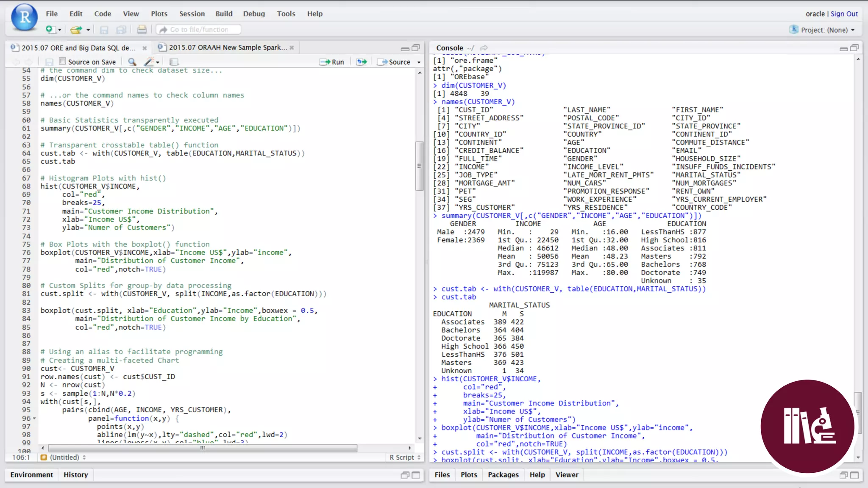Run the current line with Run button
The width and height of the screenshot is (868, 488).
[332, 62]
